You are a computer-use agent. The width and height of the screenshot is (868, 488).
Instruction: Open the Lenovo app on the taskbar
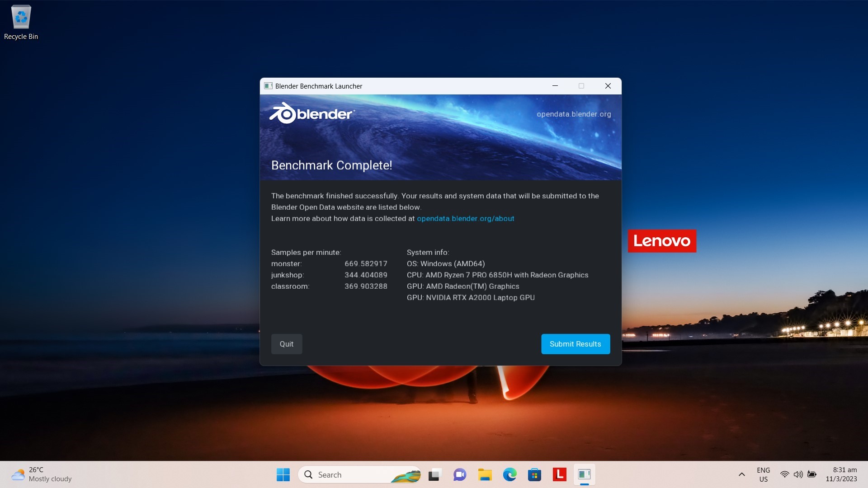[559, 474]
